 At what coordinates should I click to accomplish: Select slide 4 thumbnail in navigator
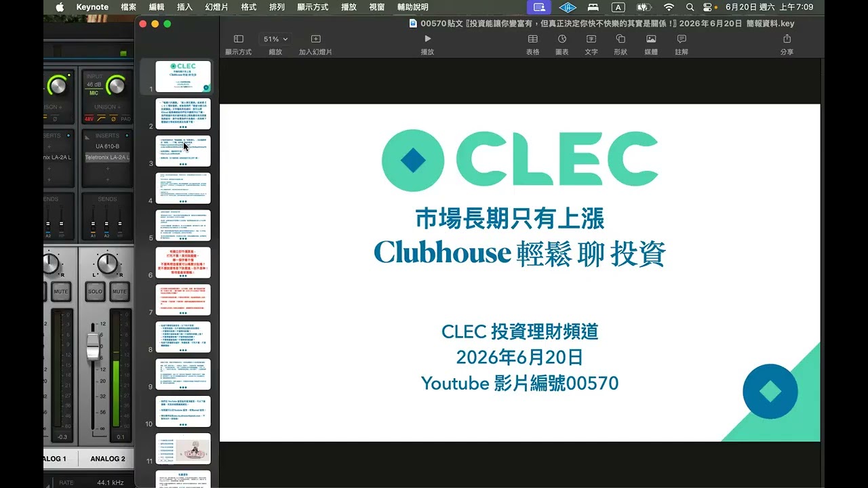point(183,188)
